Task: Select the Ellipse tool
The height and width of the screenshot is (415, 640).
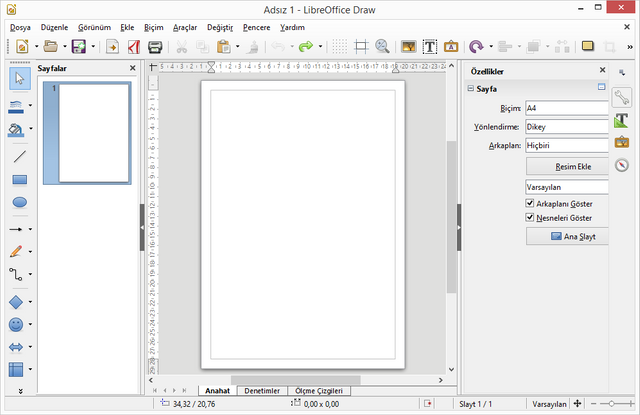Action: tap(20, 202)
